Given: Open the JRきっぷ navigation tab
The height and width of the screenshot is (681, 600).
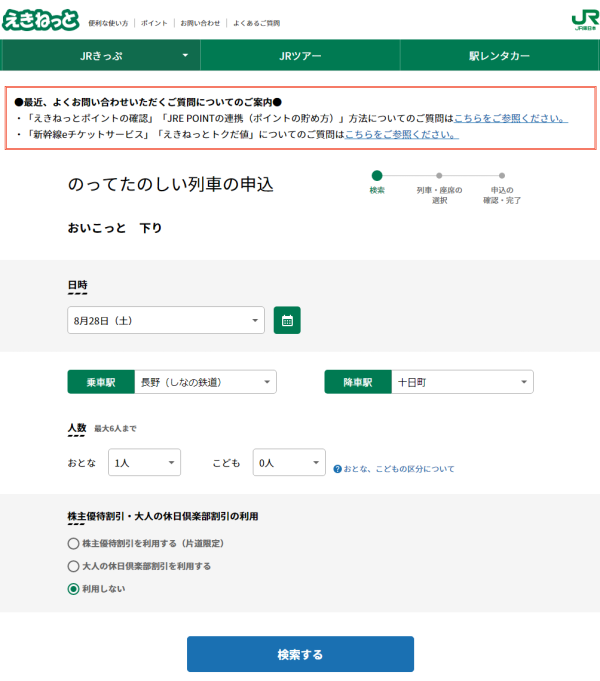Looking at the screenshot, I should pos(100,55).
